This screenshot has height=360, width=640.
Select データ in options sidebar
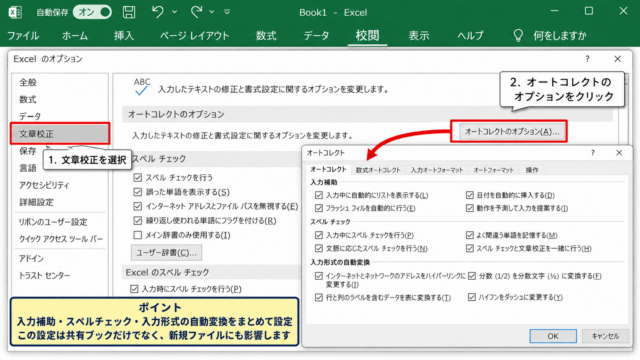coord(30,117)
